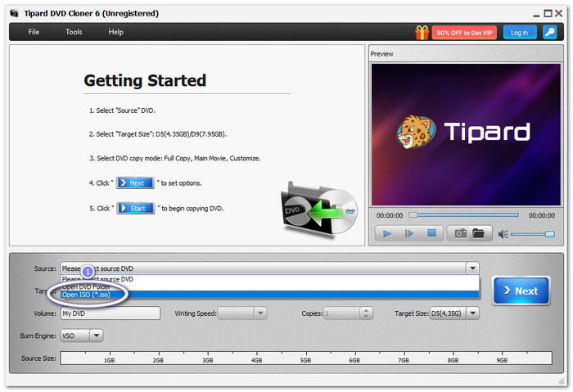Click the Copies number field
573x392 pixels.
(x=341, y=313)
